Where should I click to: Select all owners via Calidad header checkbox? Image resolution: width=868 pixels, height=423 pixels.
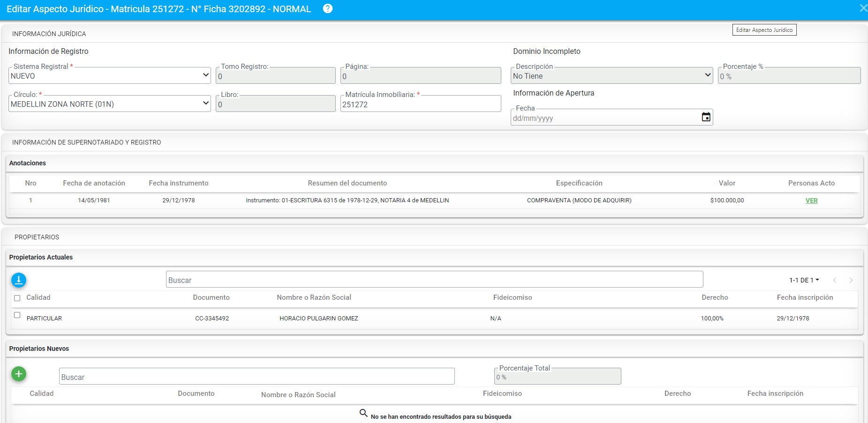17,298
